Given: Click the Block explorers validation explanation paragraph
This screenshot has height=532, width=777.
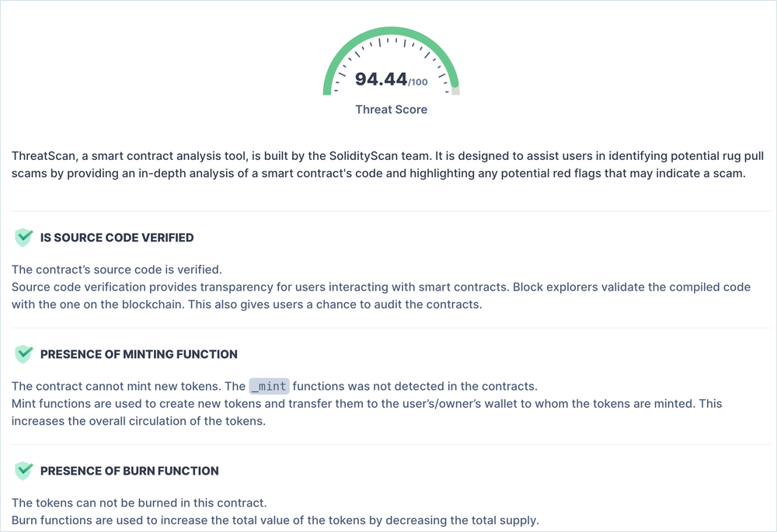Looking at the screenshot, I should [381, 296].
